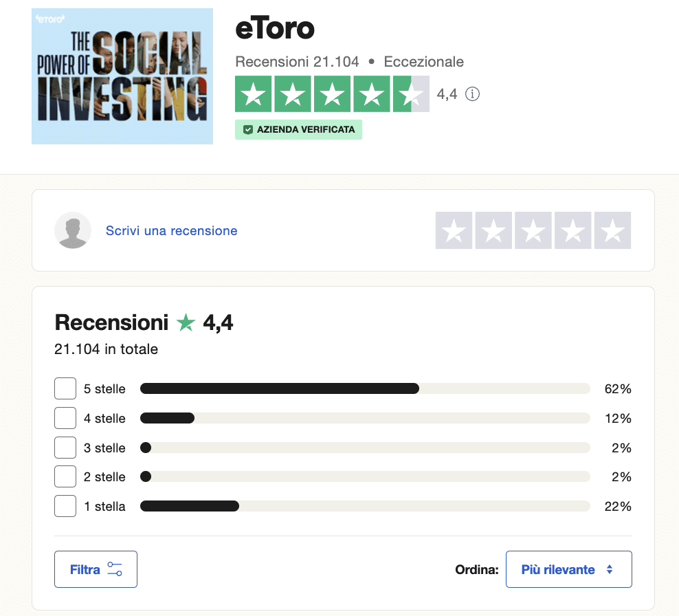Screen dimensions: 679x616
Task: Give five stars by clicking the last empty star
Action: pyautogui.click(x=612, y=230)
